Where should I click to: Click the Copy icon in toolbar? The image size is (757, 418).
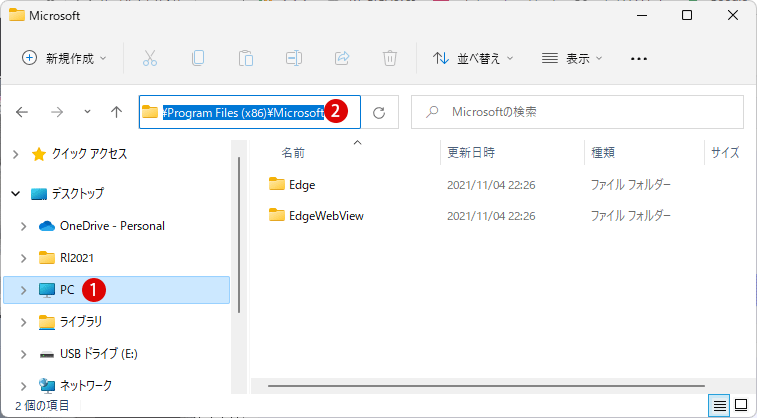click(198, 58)
